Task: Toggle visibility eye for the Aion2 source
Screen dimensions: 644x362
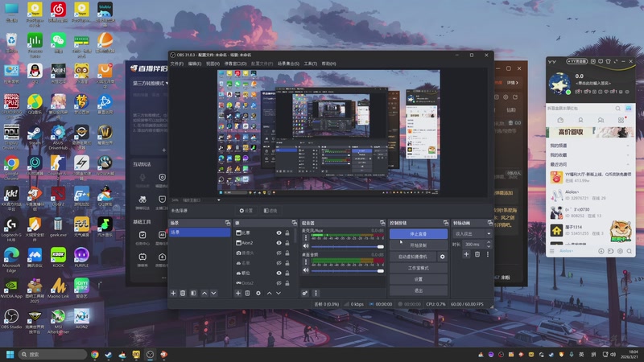Action: pos(279,243)
